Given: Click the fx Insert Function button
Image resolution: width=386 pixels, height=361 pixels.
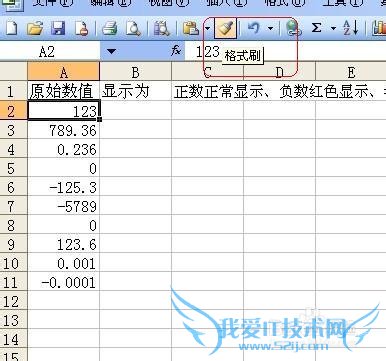Looking at the screenshot, I should [176, 51].
